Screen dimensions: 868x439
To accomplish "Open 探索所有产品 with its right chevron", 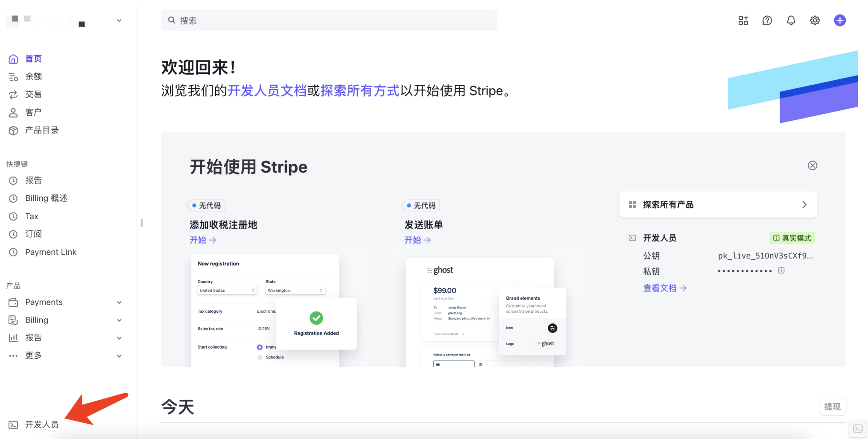I will pyautogui.click(x=804, y=205).
